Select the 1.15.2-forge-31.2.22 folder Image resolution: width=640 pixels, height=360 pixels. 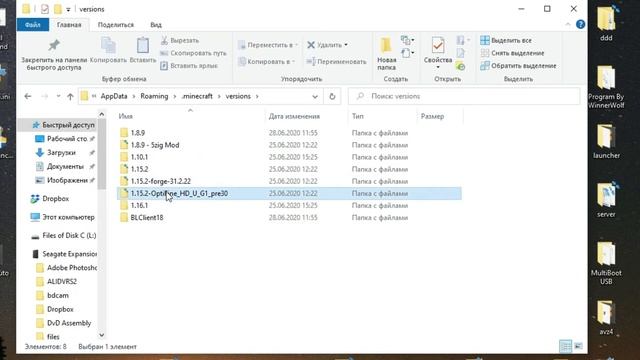(160, 181)
